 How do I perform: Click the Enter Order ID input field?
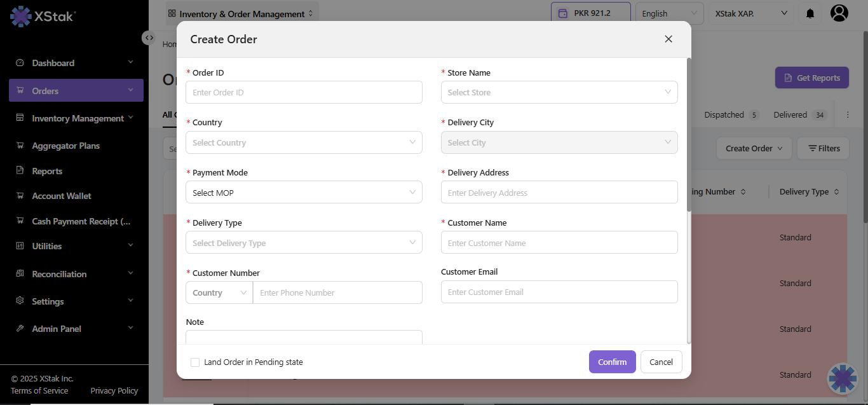pyautogui.click(x=304, y=92)
